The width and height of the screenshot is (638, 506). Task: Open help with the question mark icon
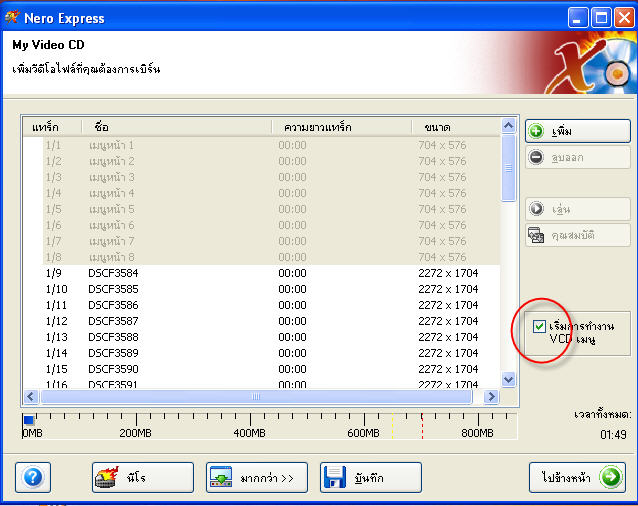[x=33, y=477]
